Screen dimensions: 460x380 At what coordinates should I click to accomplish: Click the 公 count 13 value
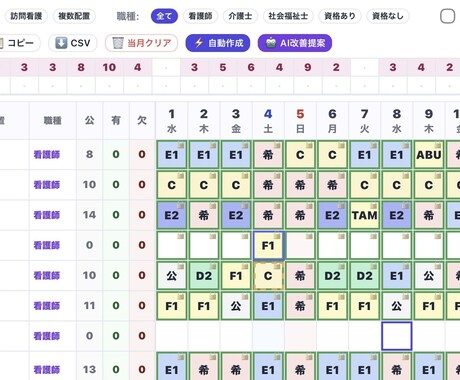coord(89,369)
